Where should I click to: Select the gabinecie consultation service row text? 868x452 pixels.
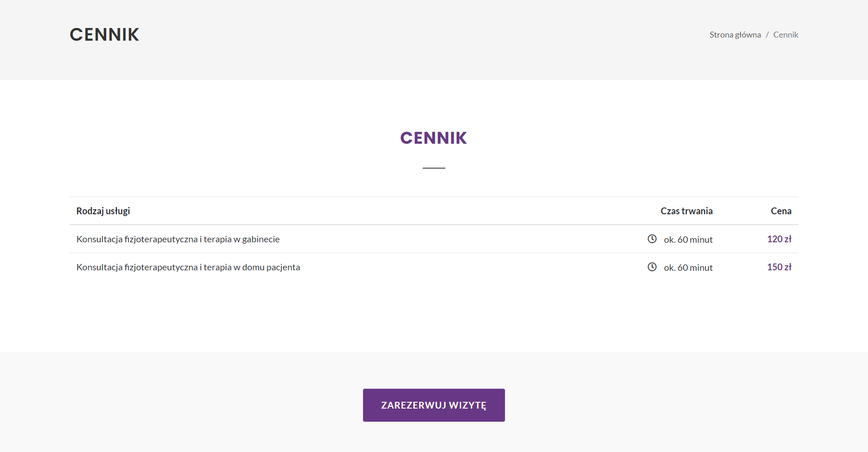[x=178, y=239]
